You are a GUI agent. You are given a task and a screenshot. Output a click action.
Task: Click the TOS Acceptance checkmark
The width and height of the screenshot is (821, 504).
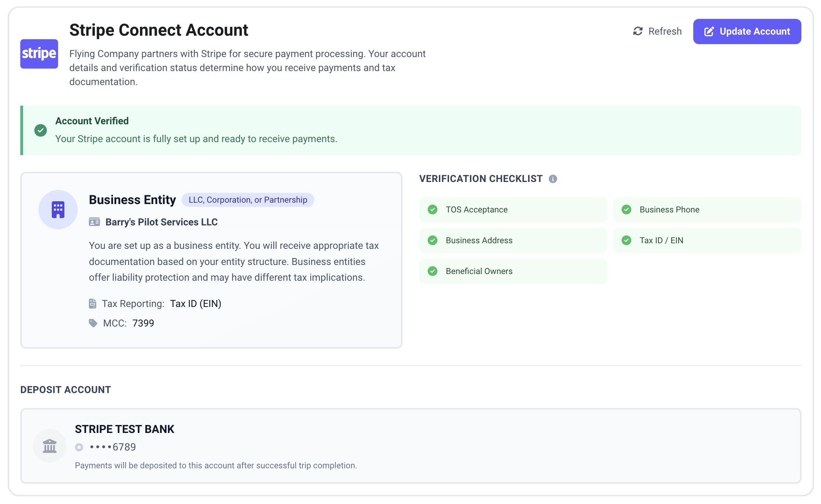(x=433, y=210)
